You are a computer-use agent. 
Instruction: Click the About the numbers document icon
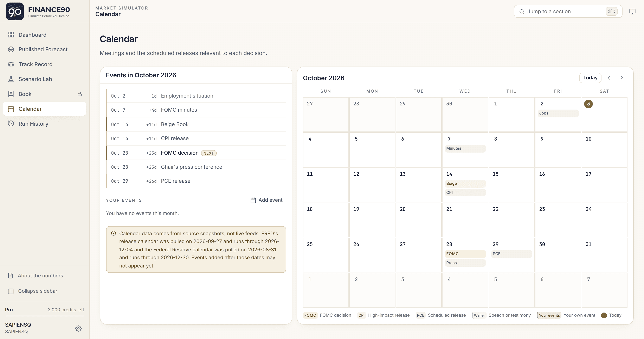pos(11,276)
